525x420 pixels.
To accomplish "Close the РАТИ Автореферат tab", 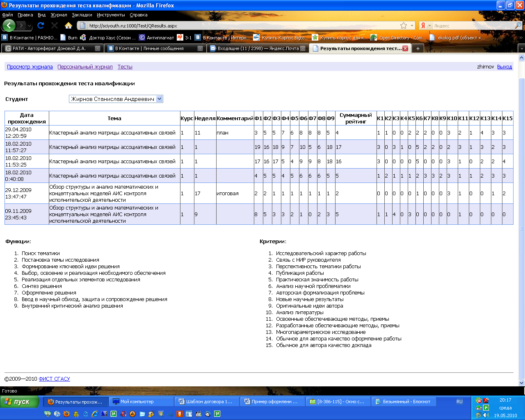I will pyautogui.click(x=98, y=48).
